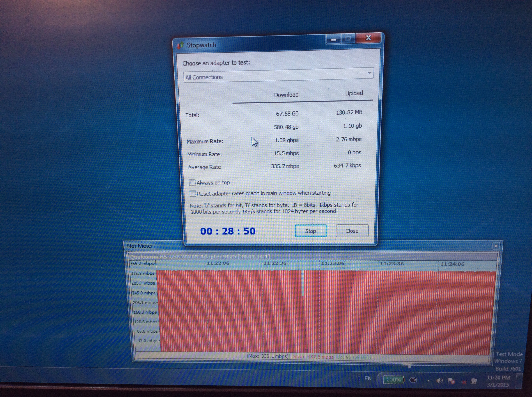The width and height of the screenshot is (532, 397).
Task: Click the 11:22:06 time marker in Net Meter
Action: click(x=218, y=263)
